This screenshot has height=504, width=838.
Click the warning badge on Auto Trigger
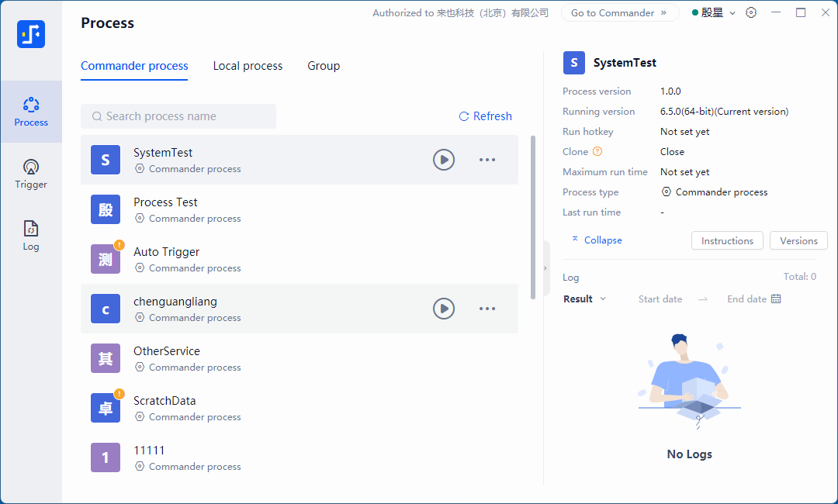click(119, 245)
